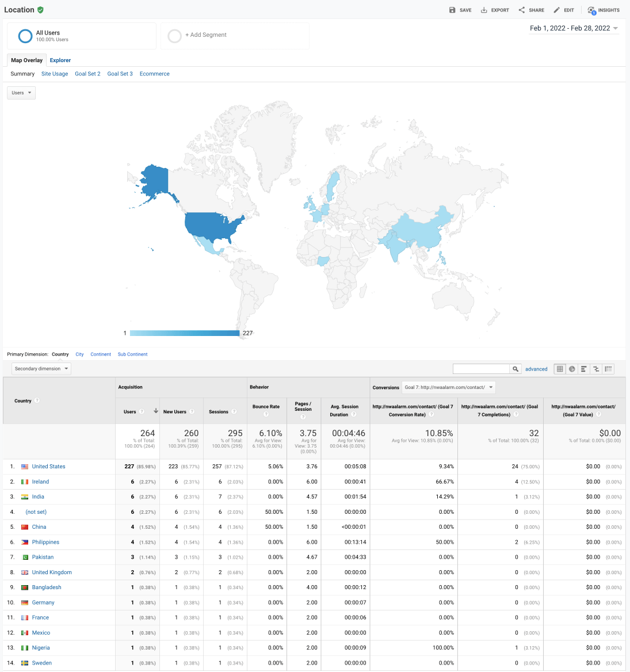
Task: Open the Nigeria country link
Action: [x=41, y=648]
